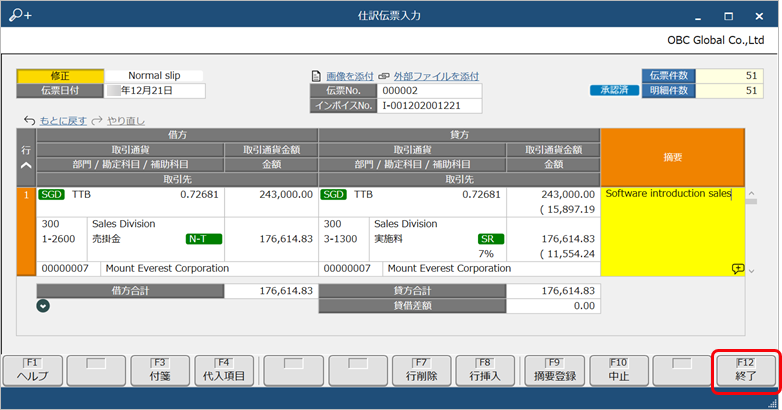Click the もとに戻す link
The image size is (782, 410).
[63, 121]
